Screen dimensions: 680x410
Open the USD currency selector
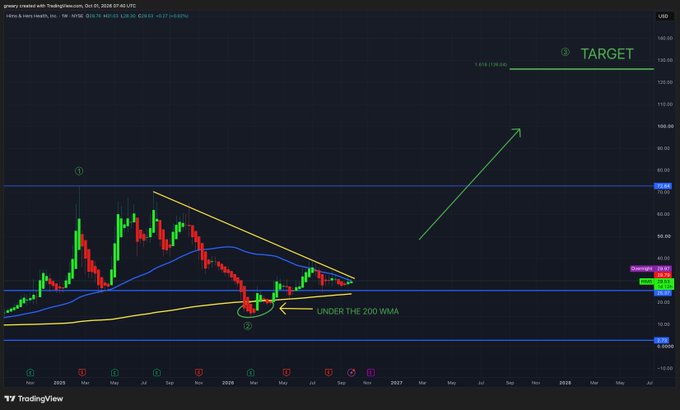(x=663, y=16)
